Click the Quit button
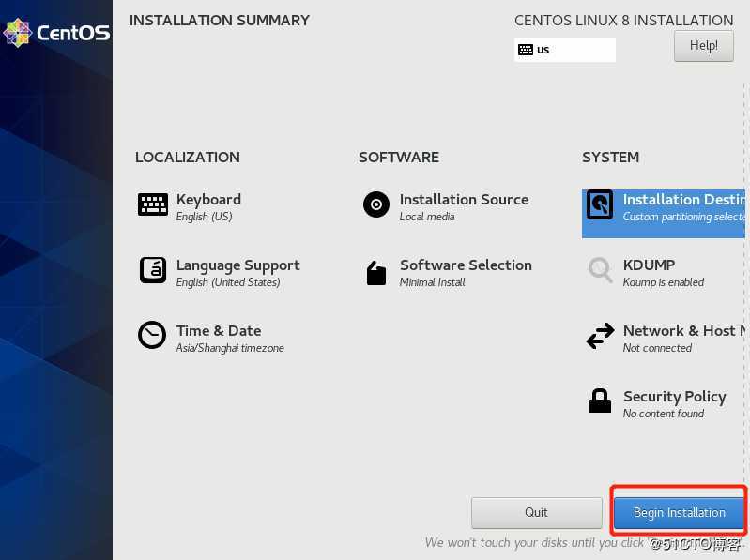Image resolution: width=750 pixels, height=560 pixels. (x=536, y=513)
